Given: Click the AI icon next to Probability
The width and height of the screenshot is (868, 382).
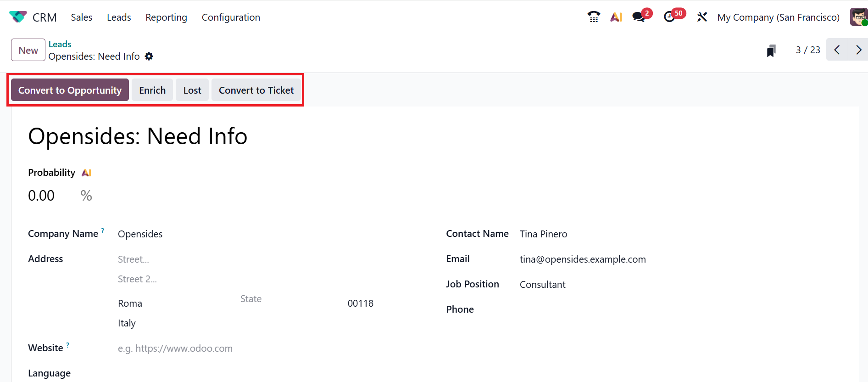Looking at the screenshot, I should (86, 173).
